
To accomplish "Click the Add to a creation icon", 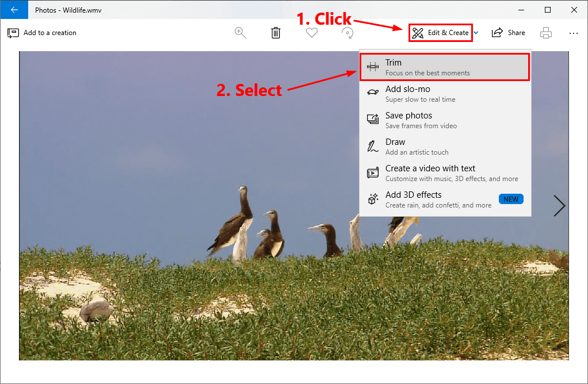I will tap(13, 33).
